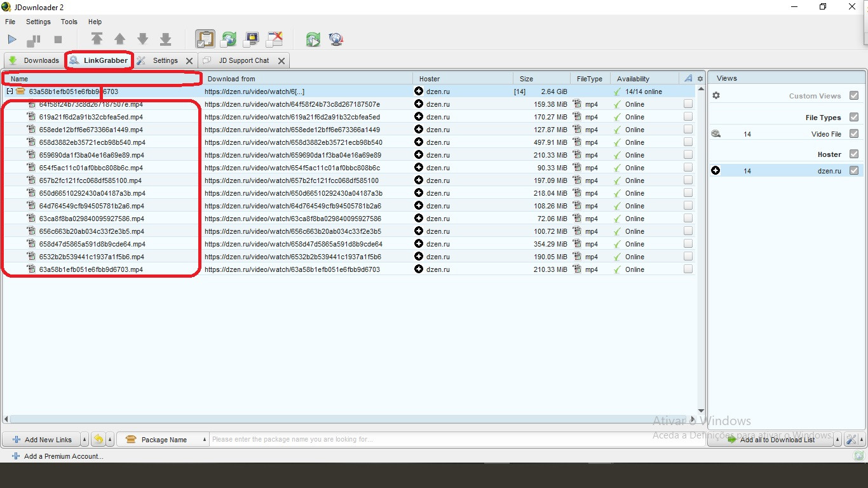Sort by FileType column header
Viewport: 868px width, 488px height.
[x=590, y=79]
